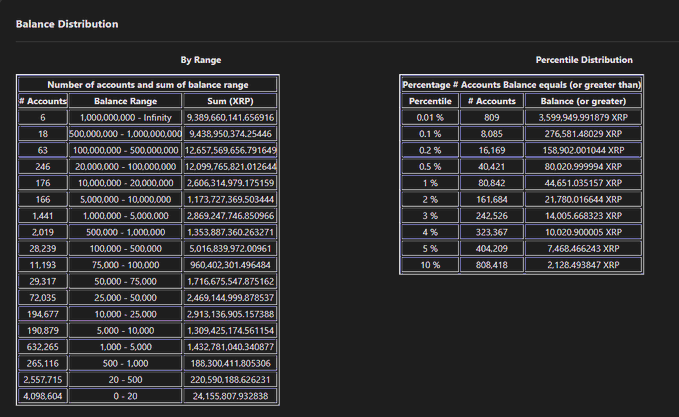Click the sum 5,016,839,972.00961
Screen dimensions: 679x417
(x=230, y=249)
